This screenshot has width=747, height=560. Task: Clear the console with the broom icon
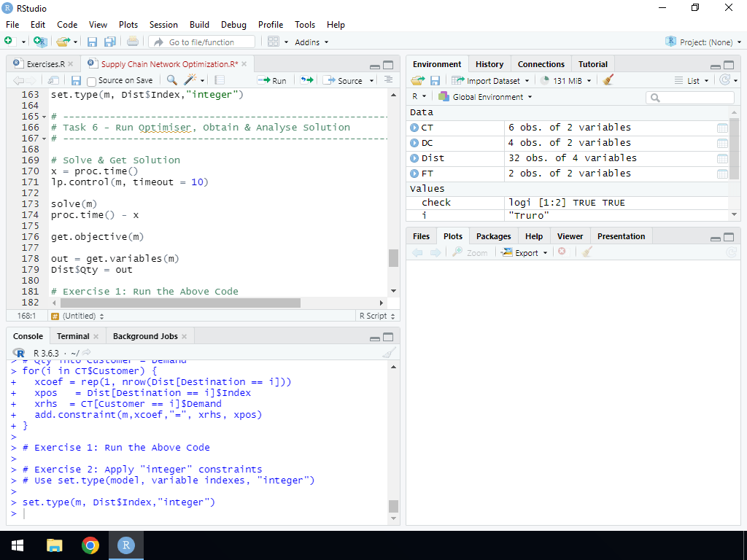coord(389,353)
